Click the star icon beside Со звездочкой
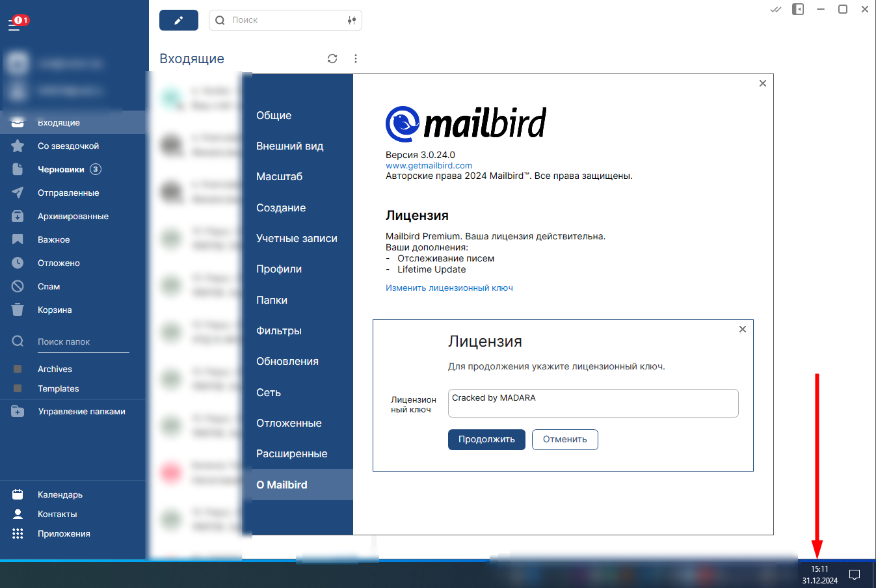The height and width of the screenshot is (588, 876). pos(18,146)
